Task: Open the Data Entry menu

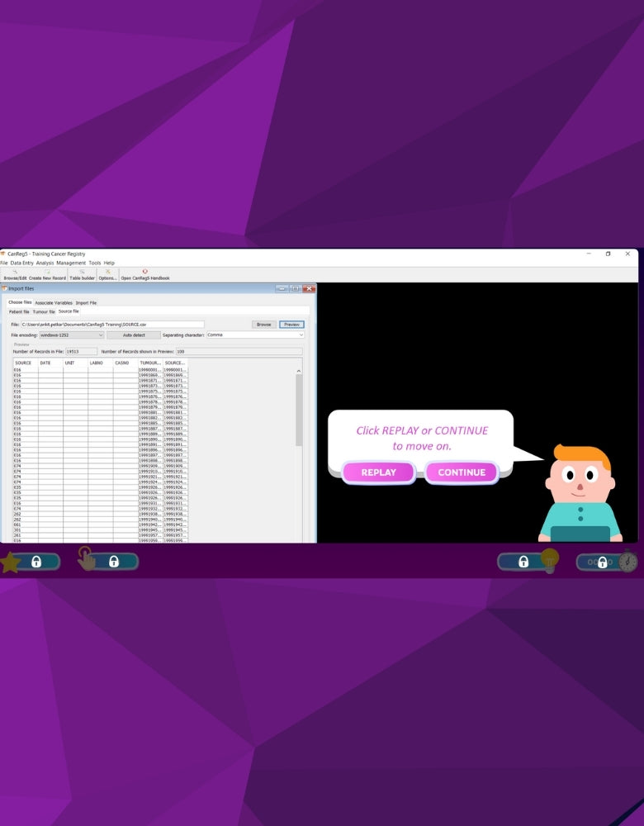Action: (x=21, y=263)
